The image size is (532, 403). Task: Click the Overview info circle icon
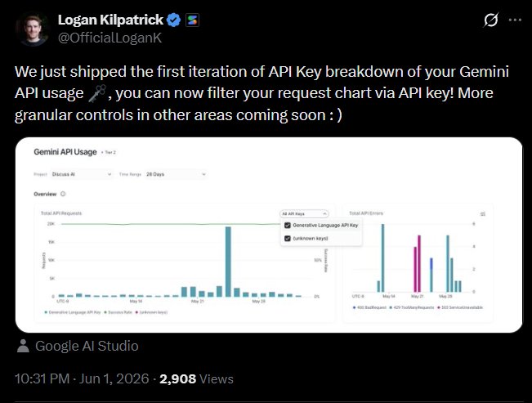click(63, 194)
